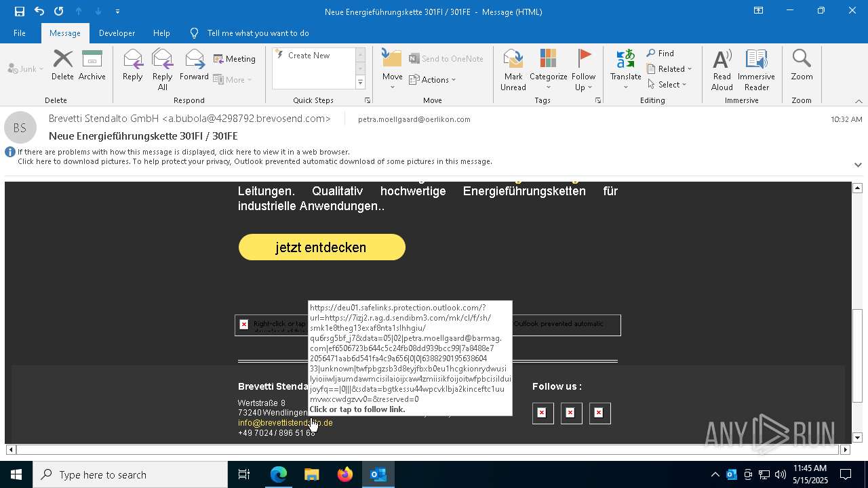Launch Firefox from taskbar
This screenshot has height=488, width=868.
pyautogui.click(x=345, y=474)
